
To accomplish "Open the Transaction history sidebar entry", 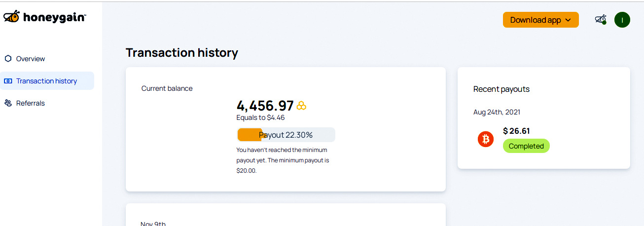I will coord(46,81).
